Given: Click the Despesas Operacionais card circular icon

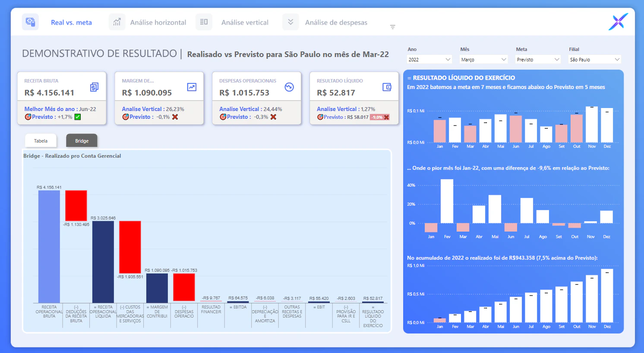Looking at the screenshot, I should [289, 87].
